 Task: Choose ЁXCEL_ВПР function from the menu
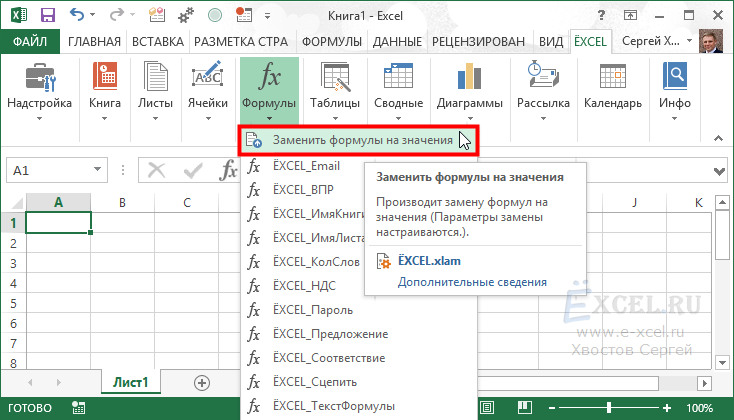[303, 190]
